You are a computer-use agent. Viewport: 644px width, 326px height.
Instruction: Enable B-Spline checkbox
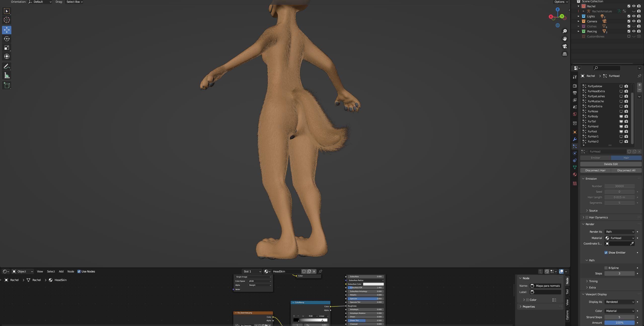click(x=606, y=268)
